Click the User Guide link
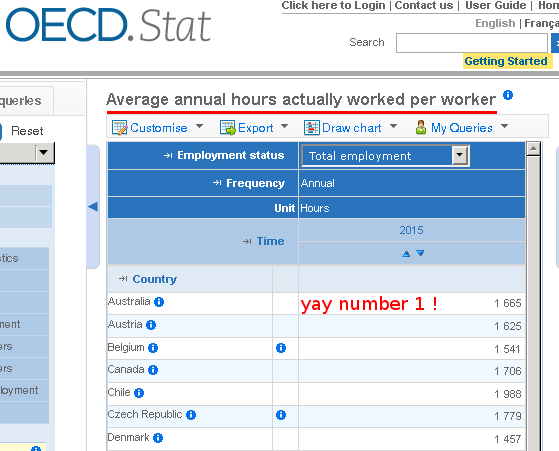The image size is (559, 451). [496, 5]
